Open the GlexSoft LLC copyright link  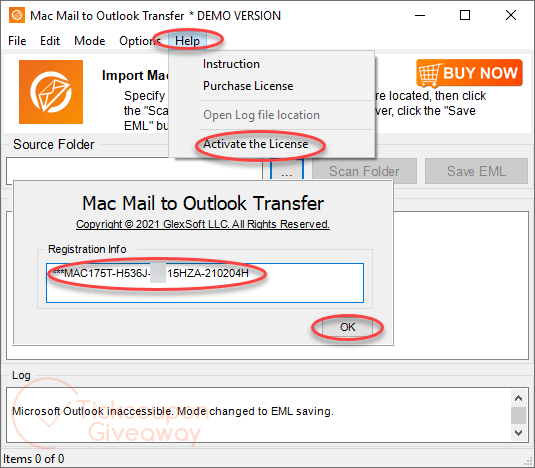[x=203, y=224]
